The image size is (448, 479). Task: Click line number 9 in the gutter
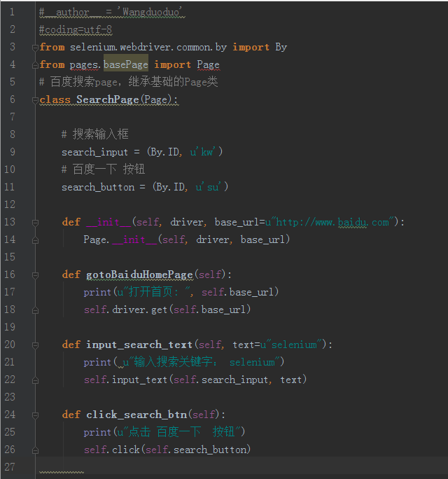pos(12,152)
